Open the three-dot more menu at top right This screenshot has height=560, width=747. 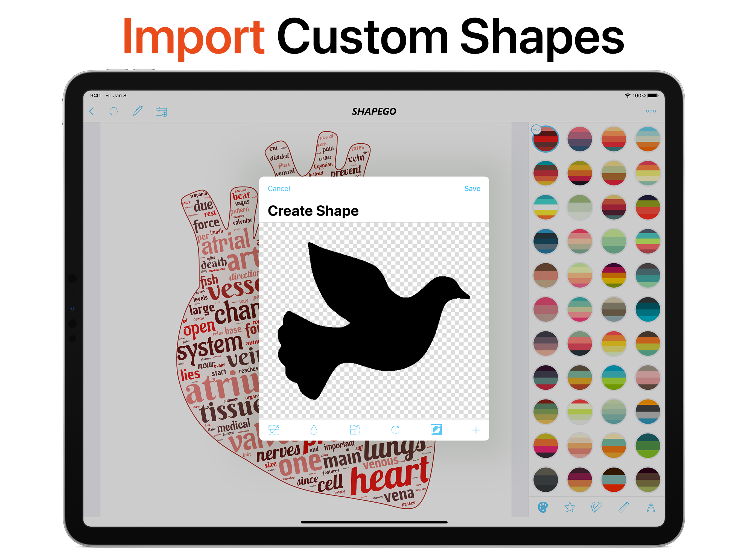tap(651, 111)
